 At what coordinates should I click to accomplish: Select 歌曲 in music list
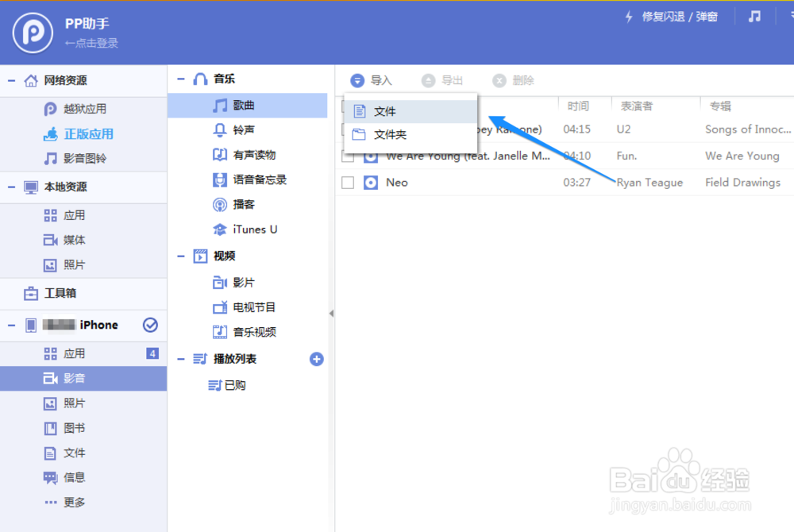pyautogui.click(x=247, y=106)
